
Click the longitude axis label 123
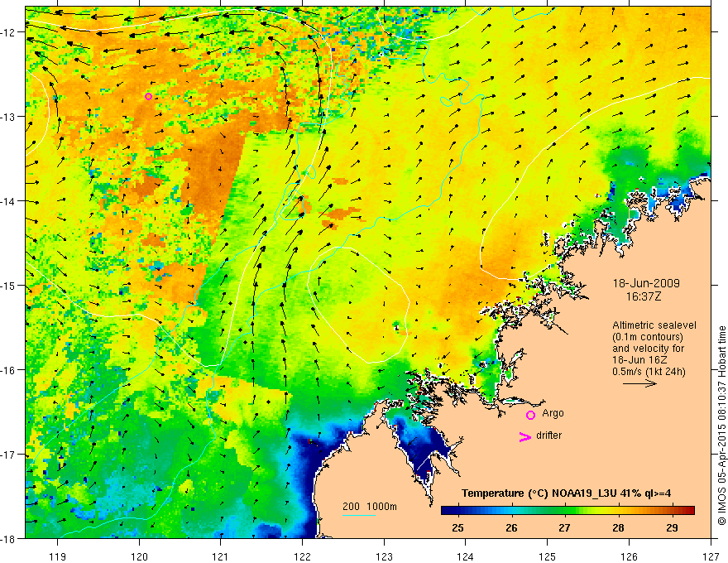click(384, 556)
